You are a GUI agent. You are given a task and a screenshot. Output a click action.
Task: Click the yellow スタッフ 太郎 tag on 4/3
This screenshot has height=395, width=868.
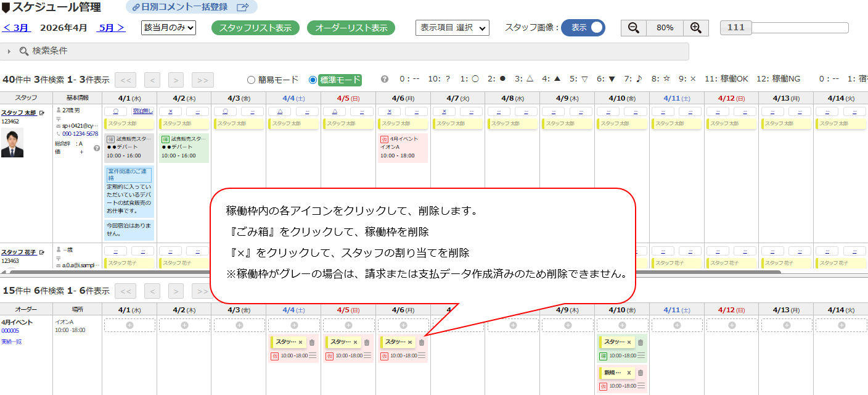pos(239,123)
